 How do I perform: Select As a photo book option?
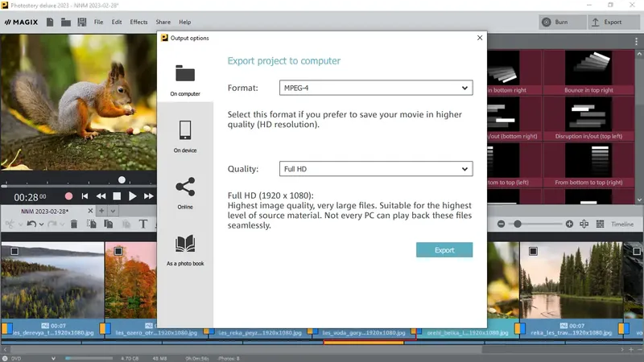point(185,250)
